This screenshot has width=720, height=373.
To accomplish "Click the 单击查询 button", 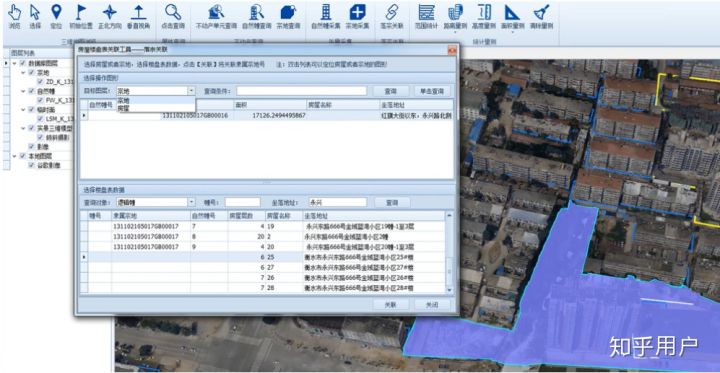I will click(432, 91).
